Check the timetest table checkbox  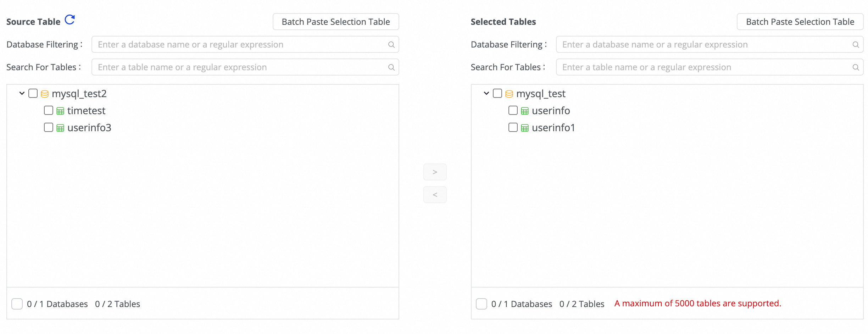[49, 111]
